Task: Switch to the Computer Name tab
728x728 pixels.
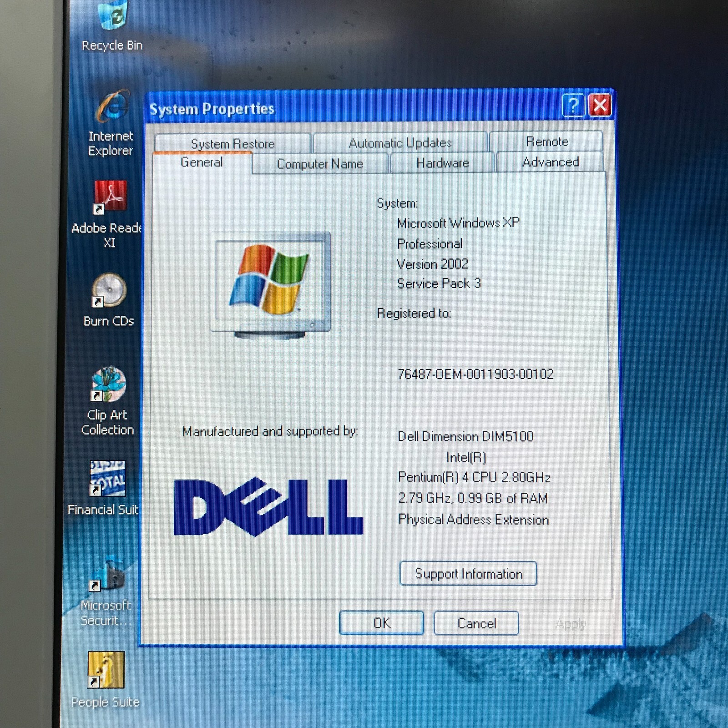Action: [320, 163]
